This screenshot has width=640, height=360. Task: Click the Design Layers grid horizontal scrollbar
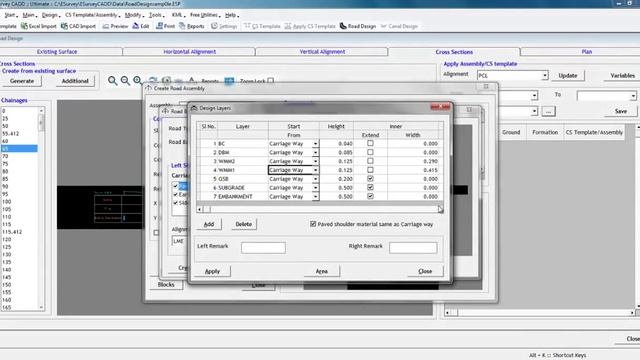pos(320,209)
